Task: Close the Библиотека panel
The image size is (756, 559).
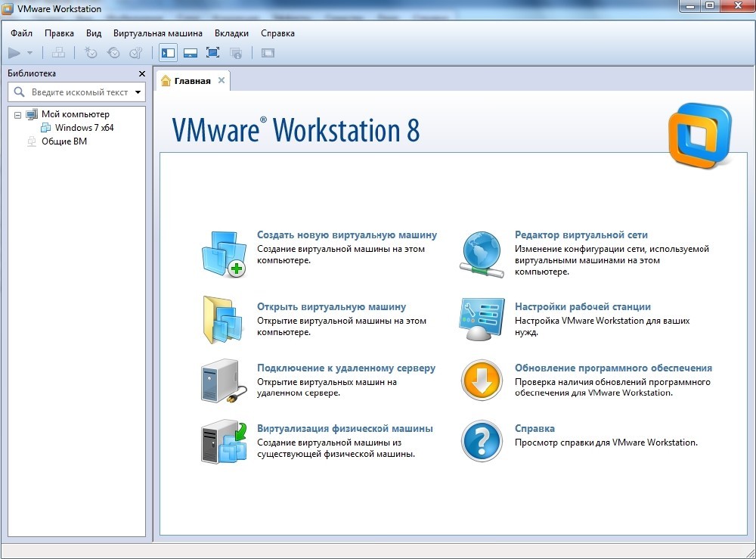Action: [x=142, y=74]
